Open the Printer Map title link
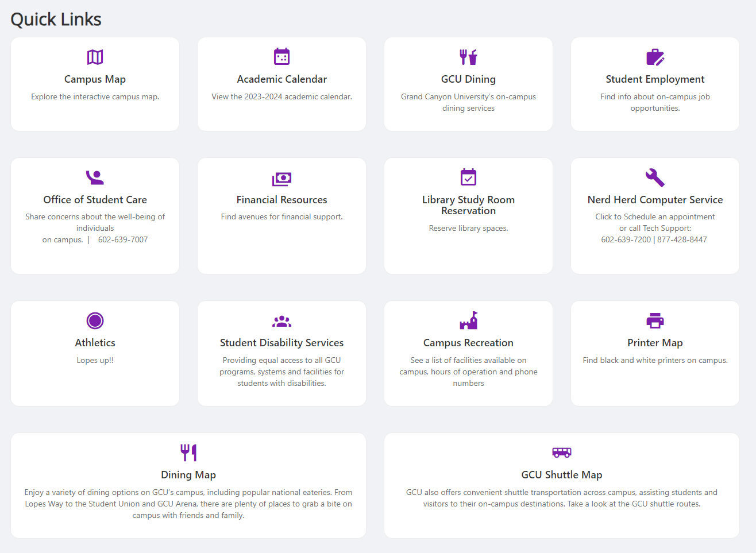The image size is (756, 553). (655, 343)
